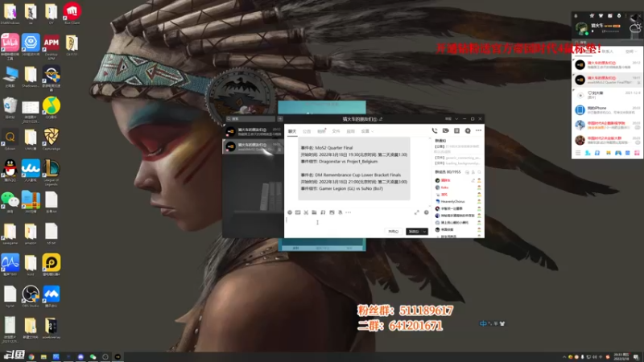The height and width of the screenshot is (362, 644).
Task: Open Desktop APM shortcut
Action: (51, 47)
